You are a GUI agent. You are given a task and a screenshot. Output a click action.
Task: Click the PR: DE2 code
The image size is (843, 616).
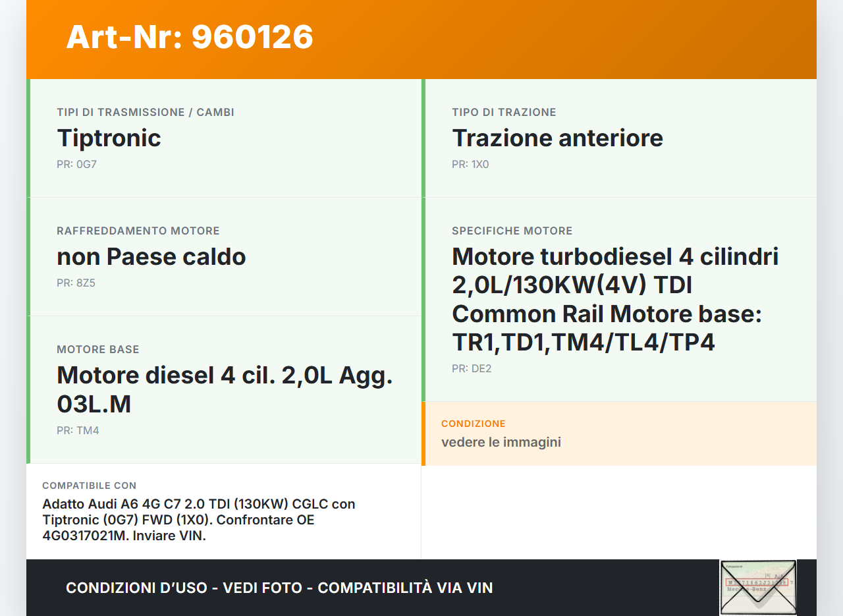pos(472,368)
